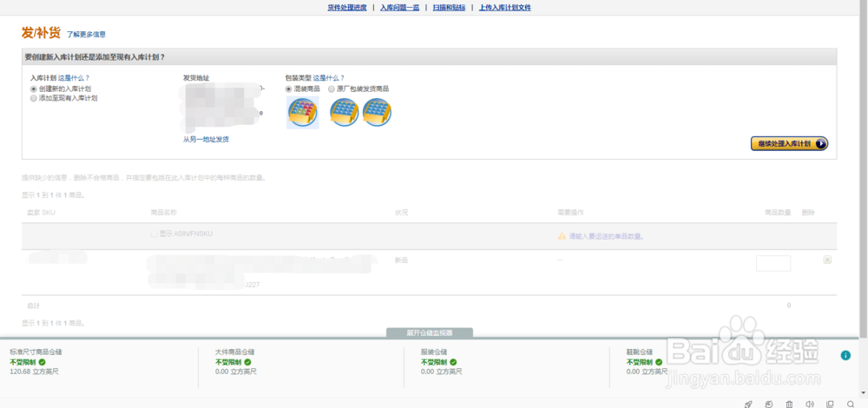Click the trash can icon in bottom bar
The height and width of the screenshot is (408, 868).
[789, 405]
